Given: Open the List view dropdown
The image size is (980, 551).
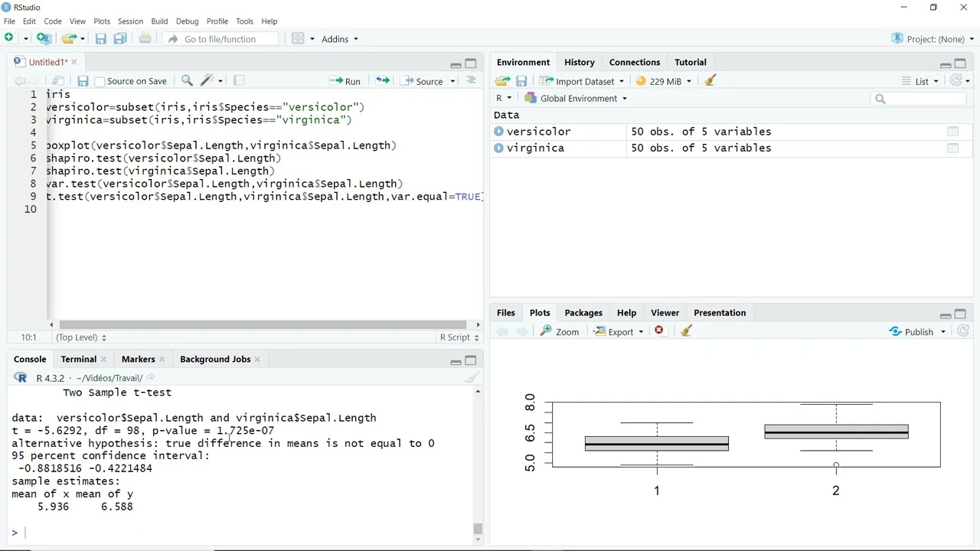Looking at the screenshot, I should (x=921, y=81).
